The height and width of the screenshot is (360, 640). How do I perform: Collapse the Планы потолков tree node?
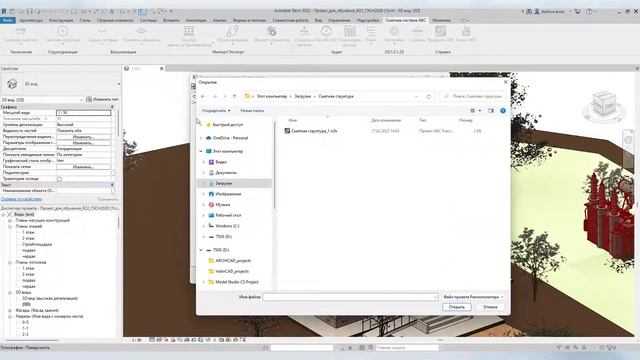(10, 262)
